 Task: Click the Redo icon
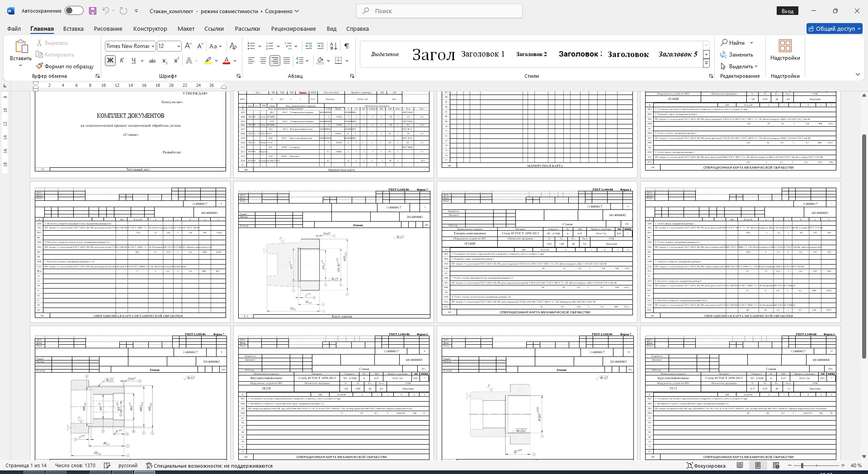[123, 11]
